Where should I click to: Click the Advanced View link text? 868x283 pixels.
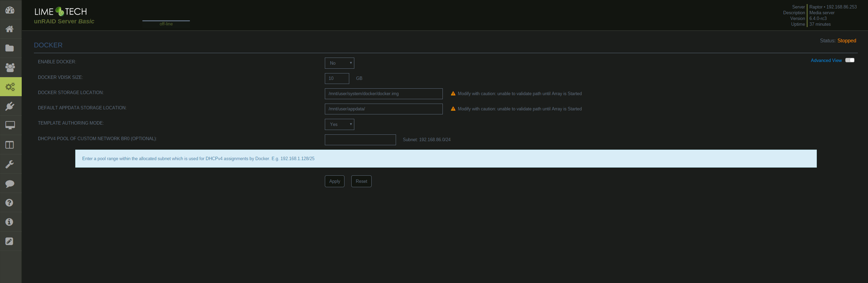click(x=826, y=61)
